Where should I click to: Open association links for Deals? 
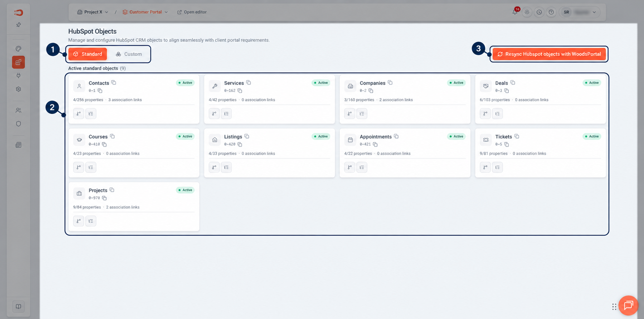point(485,113)
